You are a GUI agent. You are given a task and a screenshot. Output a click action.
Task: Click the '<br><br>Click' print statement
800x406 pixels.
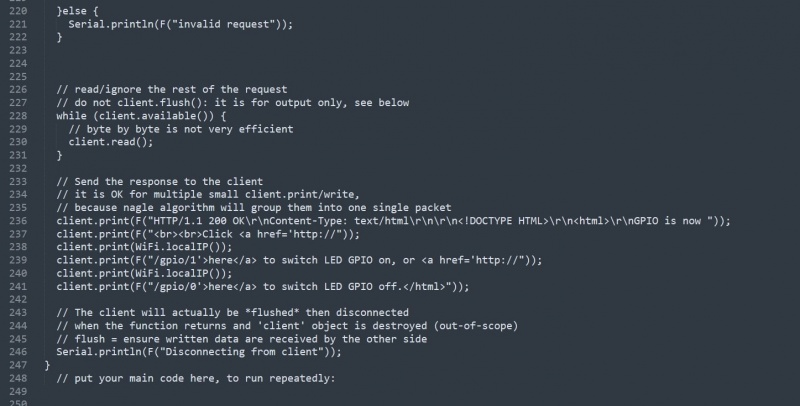(208, 234)
